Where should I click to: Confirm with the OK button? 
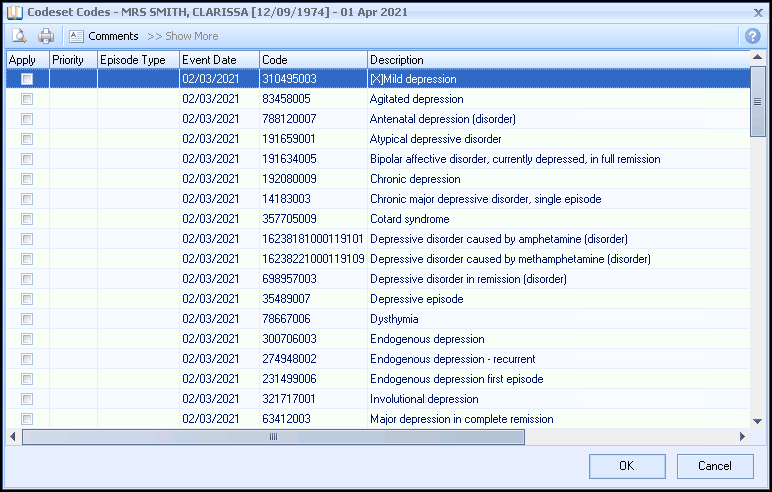click(627, 466)
